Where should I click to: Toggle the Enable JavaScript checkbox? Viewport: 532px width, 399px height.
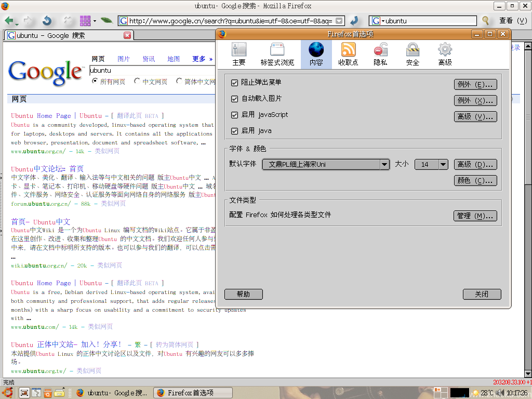coord(234,115)
